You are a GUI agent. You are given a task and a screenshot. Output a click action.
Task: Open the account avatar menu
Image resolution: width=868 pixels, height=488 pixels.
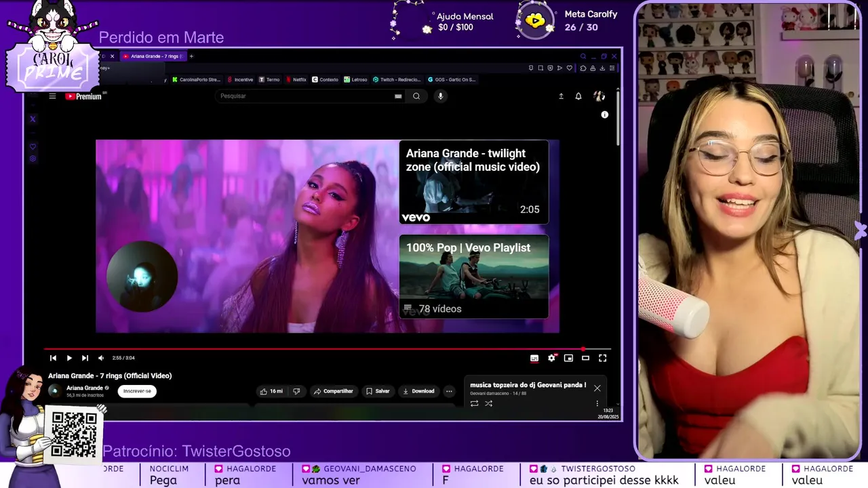coord(599,96)
